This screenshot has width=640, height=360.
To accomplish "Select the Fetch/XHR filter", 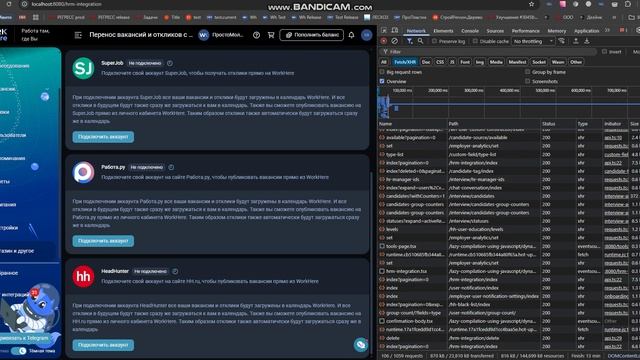I will (x=405, y=62).
